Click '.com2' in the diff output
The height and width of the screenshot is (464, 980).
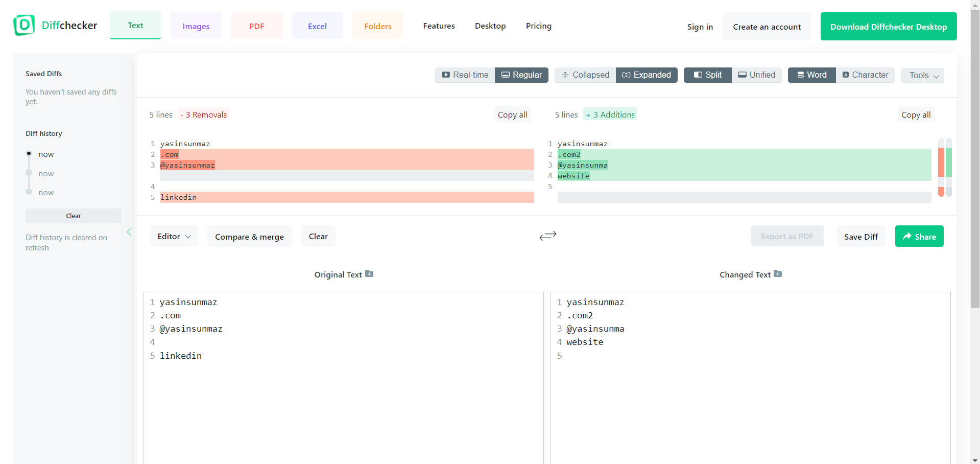569,154
